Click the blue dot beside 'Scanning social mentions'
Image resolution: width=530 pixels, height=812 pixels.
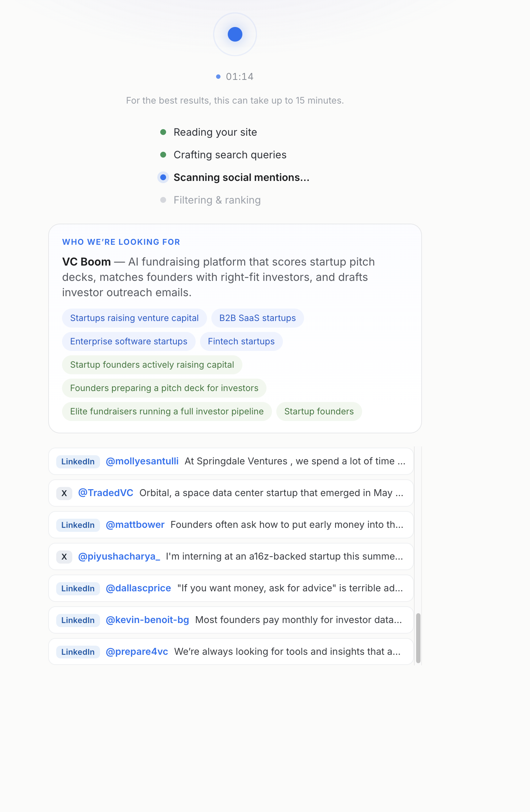click(x=163, y=177)
